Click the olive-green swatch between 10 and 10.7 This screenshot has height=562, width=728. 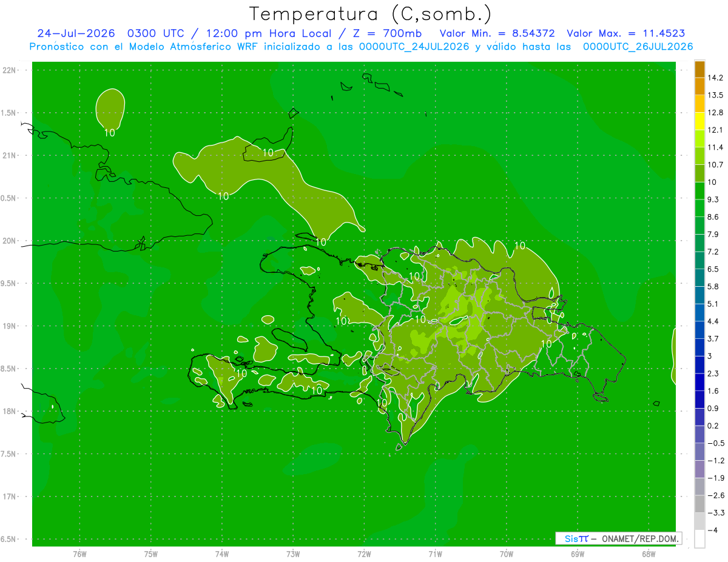(x=699, y=173)
